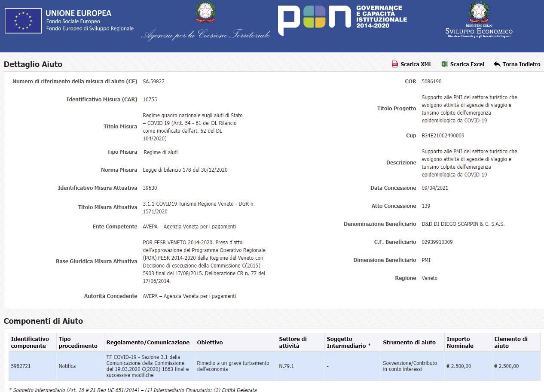This screenshot has width=544, height=392.
Task: Click the Ministero dello Sviluppo Economico emblem
Action: (x=479, y=13)
